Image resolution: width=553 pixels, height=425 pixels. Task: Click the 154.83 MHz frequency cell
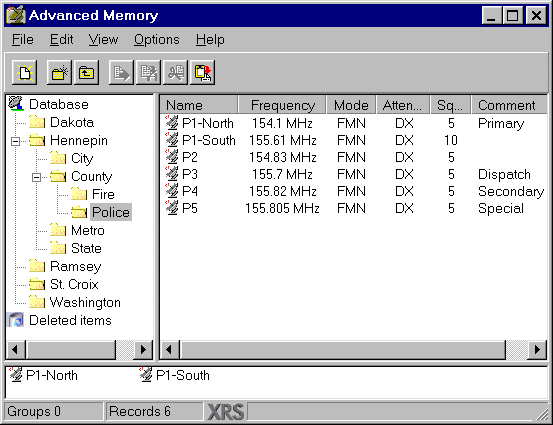(x=282, y=157)
